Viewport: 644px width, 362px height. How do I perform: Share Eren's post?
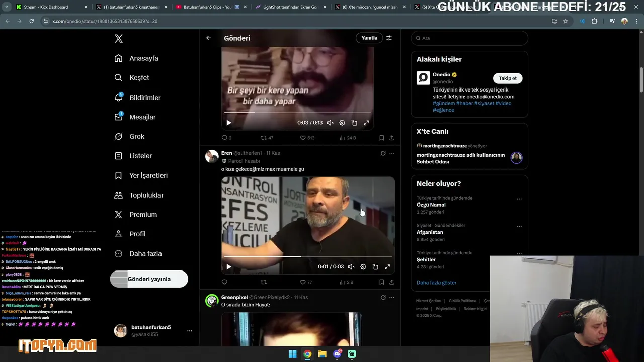click(x=392, y=282)
